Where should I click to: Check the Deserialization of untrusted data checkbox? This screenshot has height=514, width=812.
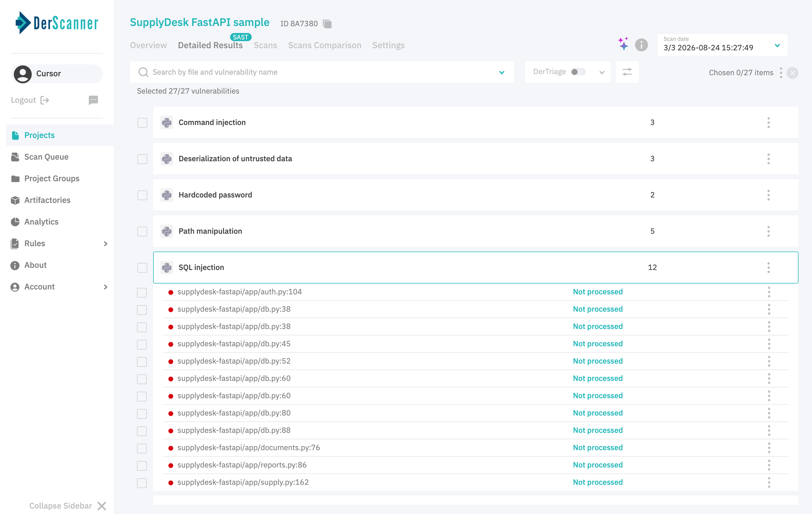(142, 159)
